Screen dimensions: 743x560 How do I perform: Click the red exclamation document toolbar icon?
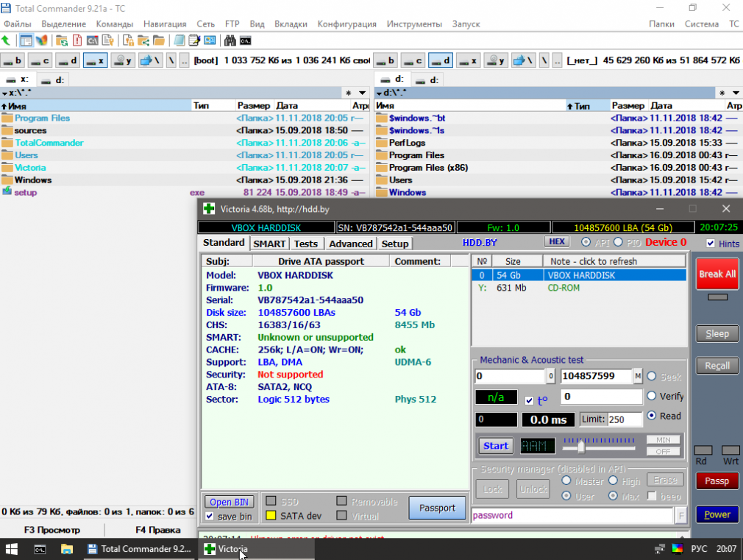click(77, 40)
